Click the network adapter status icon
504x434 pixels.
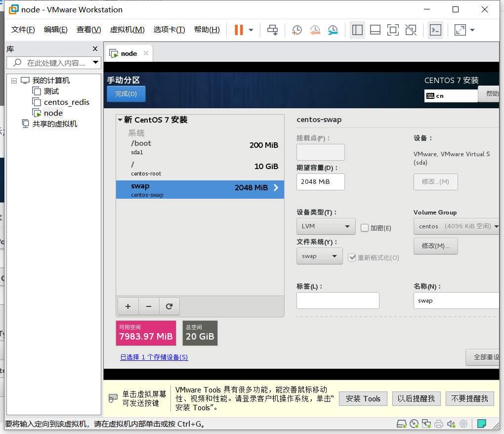[x=426, y=424]
